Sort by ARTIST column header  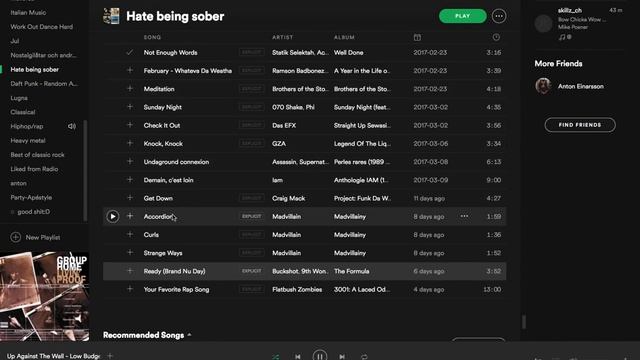click(282, 37)
